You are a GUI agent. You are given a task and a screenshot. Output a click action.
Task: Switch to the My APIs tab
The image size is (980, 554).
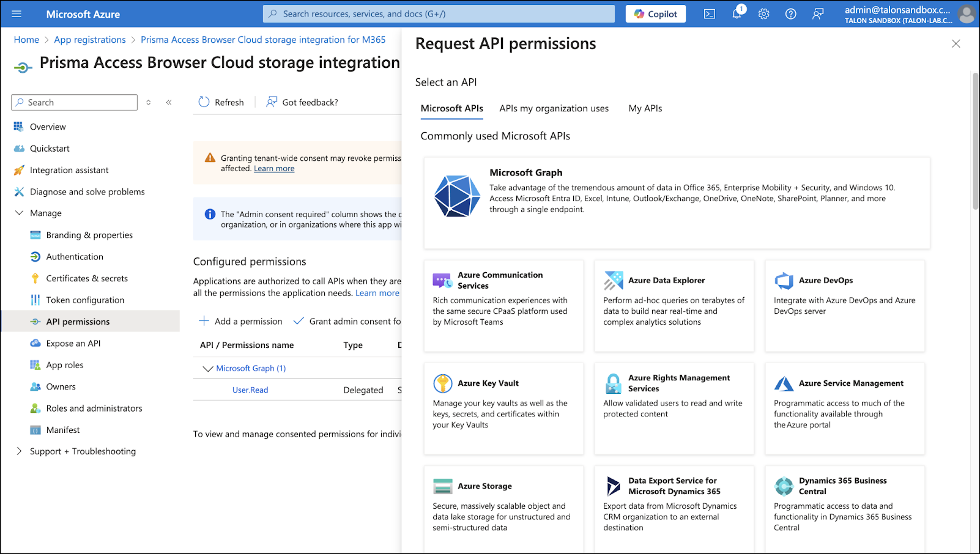tap(645, 108)
